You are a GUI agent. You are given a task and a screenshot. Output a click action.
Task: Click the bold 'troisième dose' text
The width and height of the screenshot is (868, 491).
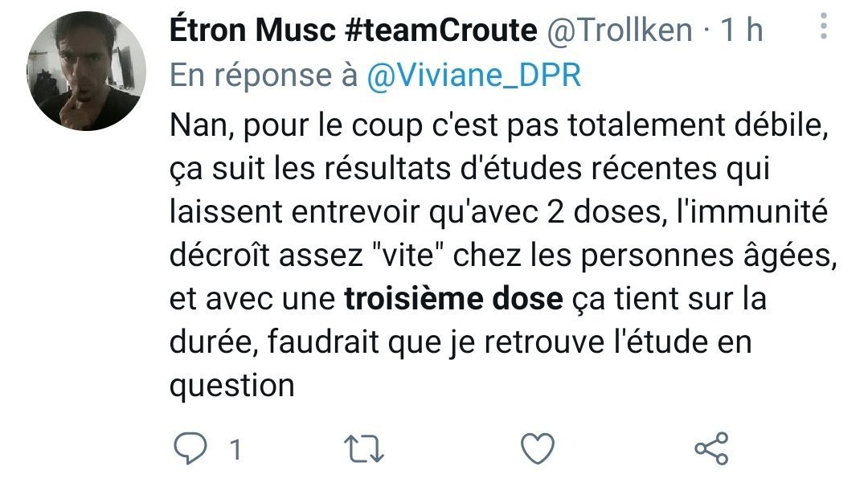click(x=453, y=299)
